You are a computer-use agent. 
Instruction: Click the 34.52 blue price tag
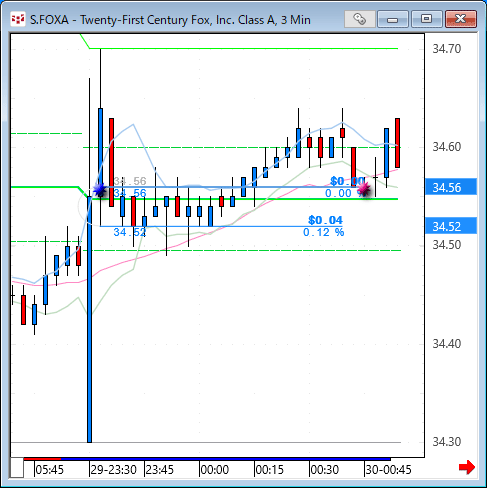click(x=451, y=226)
